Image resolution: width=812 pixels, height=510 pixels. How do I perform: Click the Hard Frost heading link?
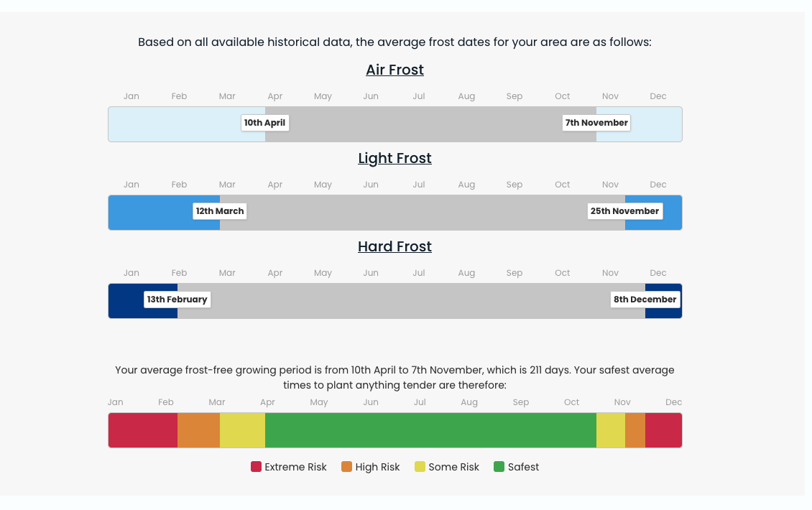[395, 246]
